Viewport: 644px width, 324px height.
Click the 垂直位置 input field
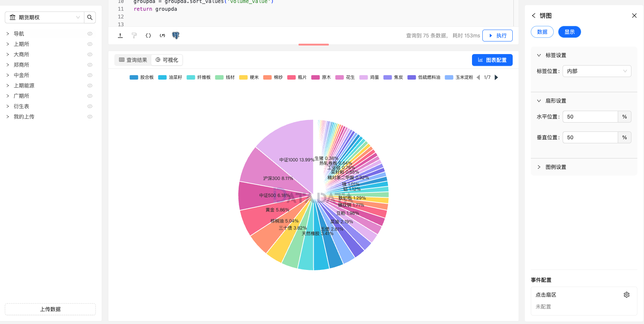click(x=590, y=137)
